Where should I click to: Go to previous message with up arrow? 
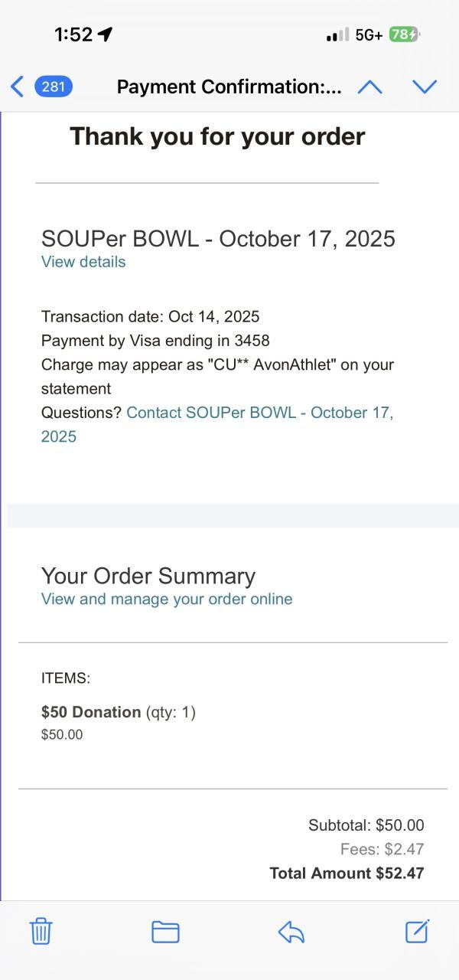coord(369,87)
